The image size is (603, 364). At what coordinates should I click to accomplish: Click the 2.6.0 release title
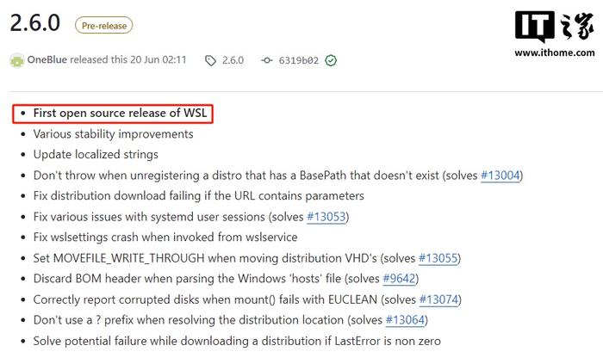[x=35, y=22]
